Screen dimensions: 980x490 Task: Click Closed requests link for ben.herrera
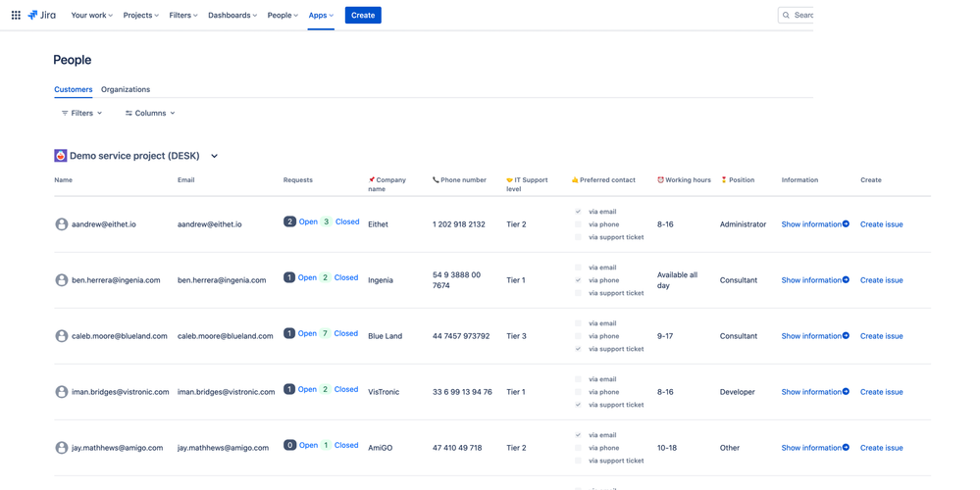(345, 277)
